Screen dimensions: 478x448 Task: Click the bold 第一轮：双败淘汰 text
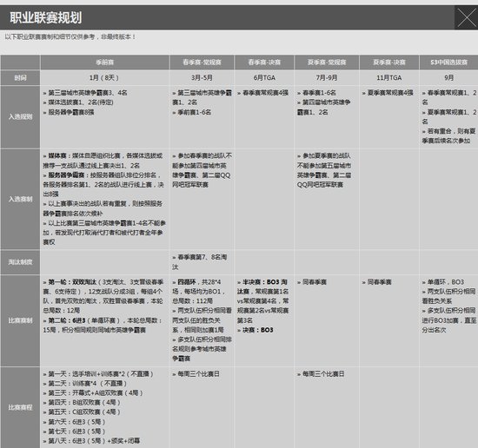(x=72, y=282)
